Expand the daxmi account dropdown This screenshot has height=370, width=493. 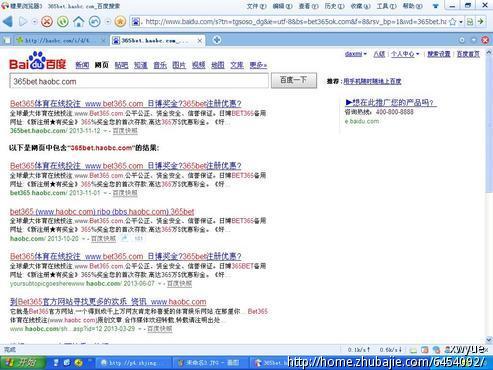tap(365, 54)
